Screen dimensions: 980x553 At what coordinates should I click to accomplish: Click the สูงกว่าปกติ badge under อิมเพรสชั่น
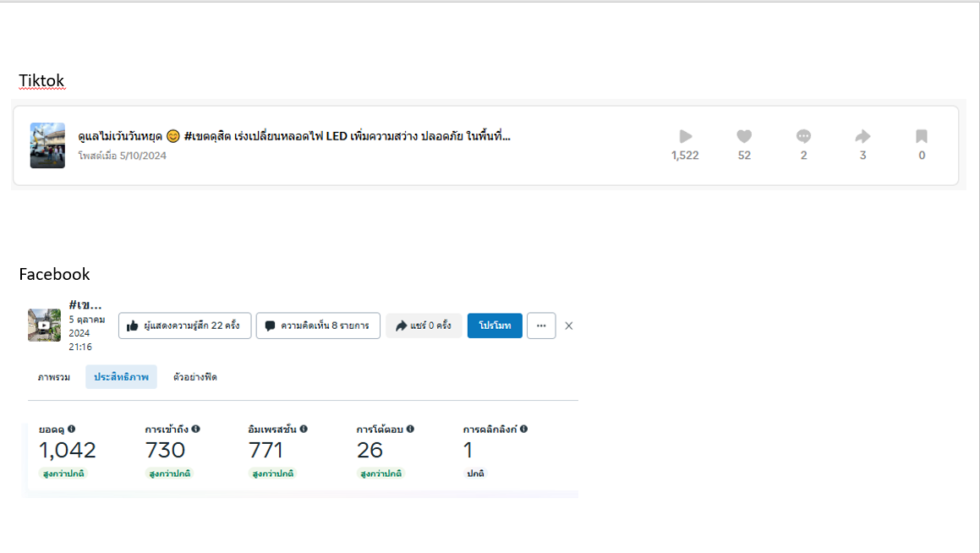(272, 474)
